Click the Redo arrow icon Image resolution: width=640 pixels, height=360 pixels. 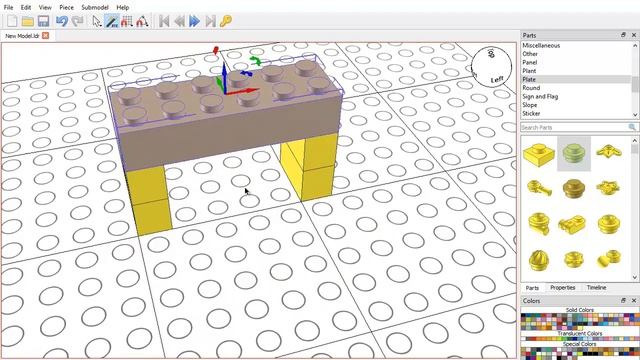point(77,21)
